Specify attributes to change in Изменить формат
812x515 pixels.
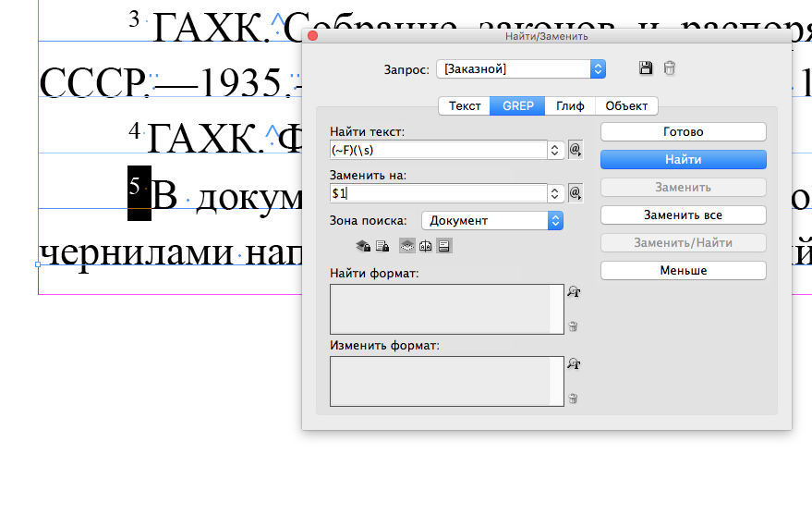click(574, 363)
